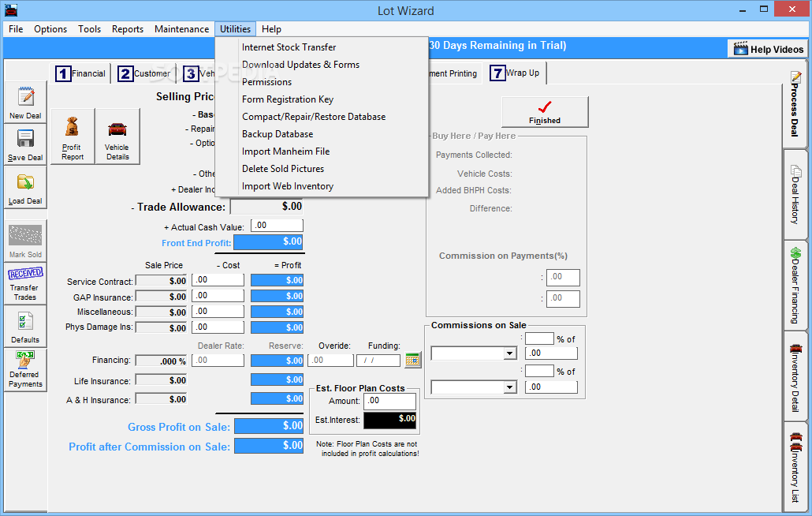812x516 pixels.
Task: Click the Service Contract cost field
Action: pos(218,280)
